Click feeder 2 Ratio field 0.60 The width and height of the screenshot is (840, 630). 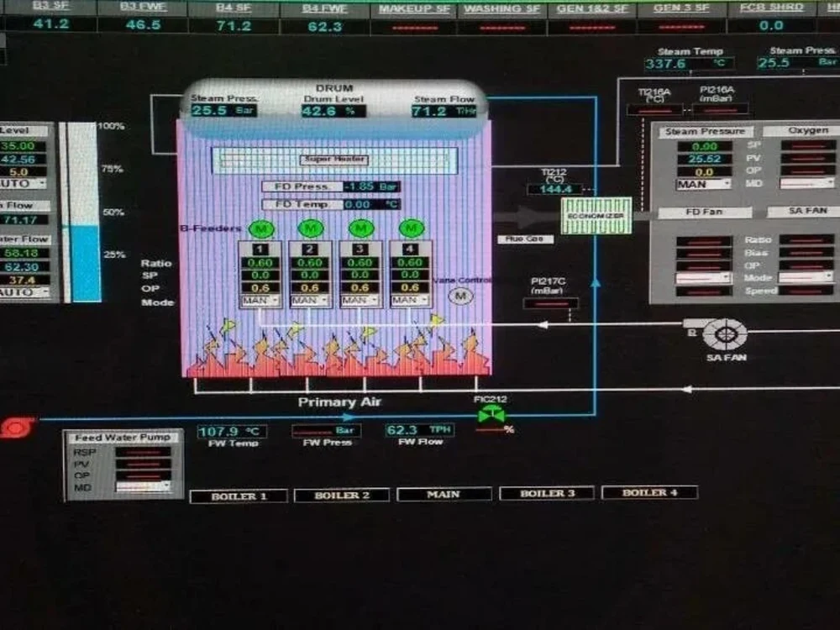coord(310,262)
